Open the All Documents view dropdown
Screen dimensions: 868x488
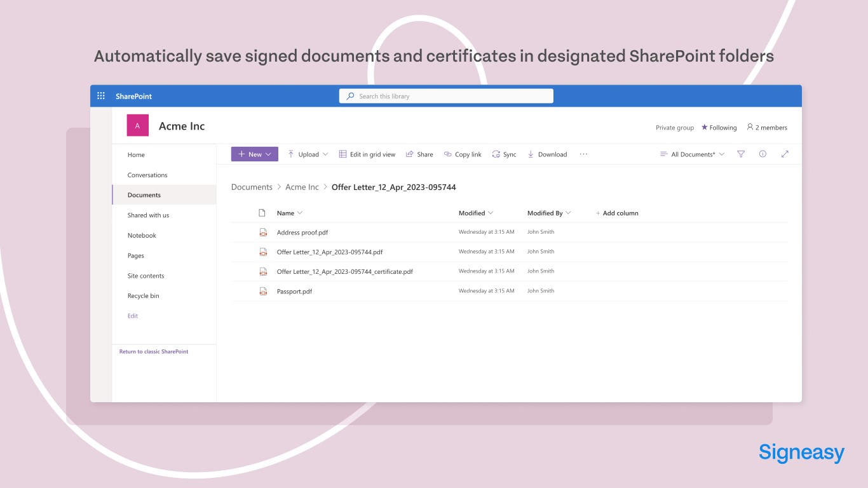click(693, 154)
